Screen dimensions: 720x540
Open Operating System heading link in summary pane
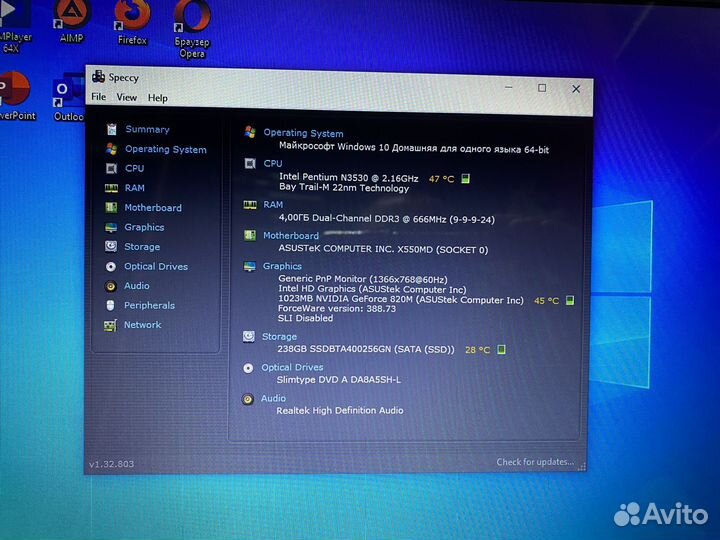coord(303,133)
